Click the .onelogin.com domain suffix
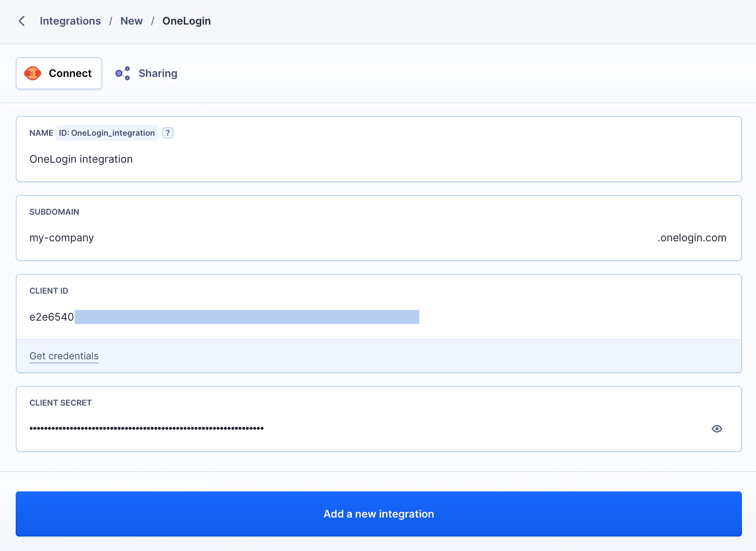756x551 pixels. point(692,238)
